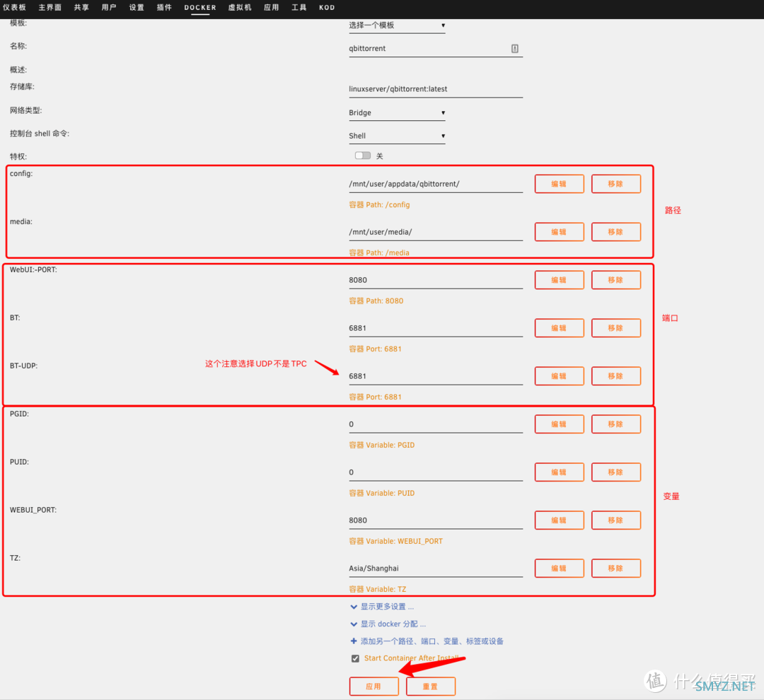Toggle the privileged (特权) switch
Screen dimensions: 764x700
point(362,156)
